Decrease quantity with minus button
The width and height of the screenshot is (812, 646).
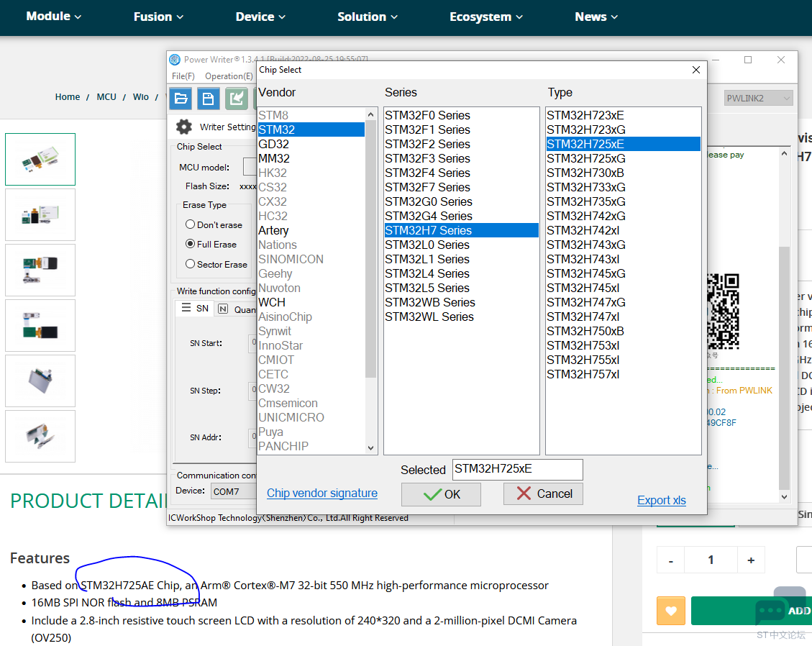pyautogui.click(x=670, y=560)
